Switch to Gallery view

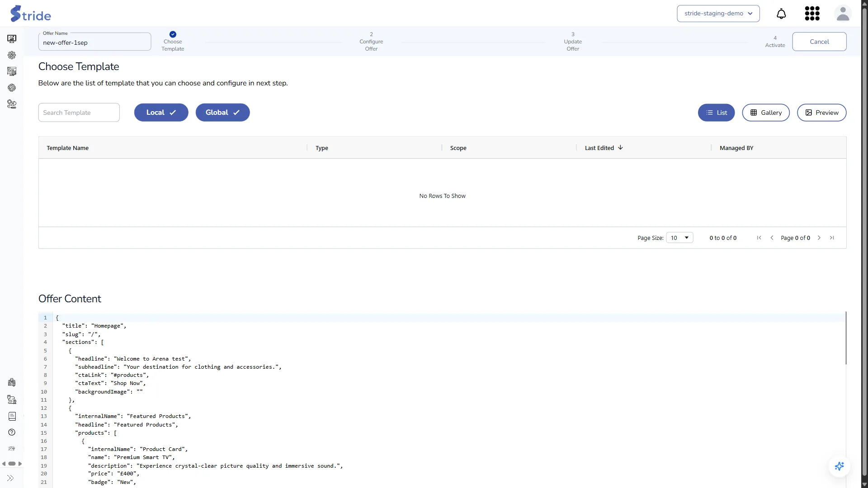(766, 113)
